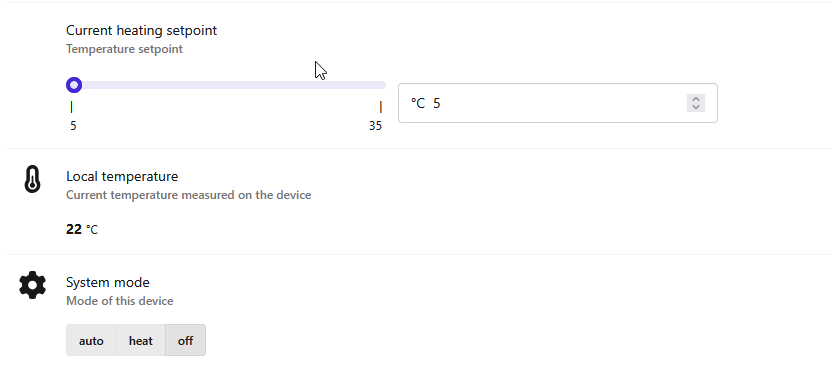831x371 pixels.
Task: Click the heating setpoint slider handle
Action: (x=74, y=85)
